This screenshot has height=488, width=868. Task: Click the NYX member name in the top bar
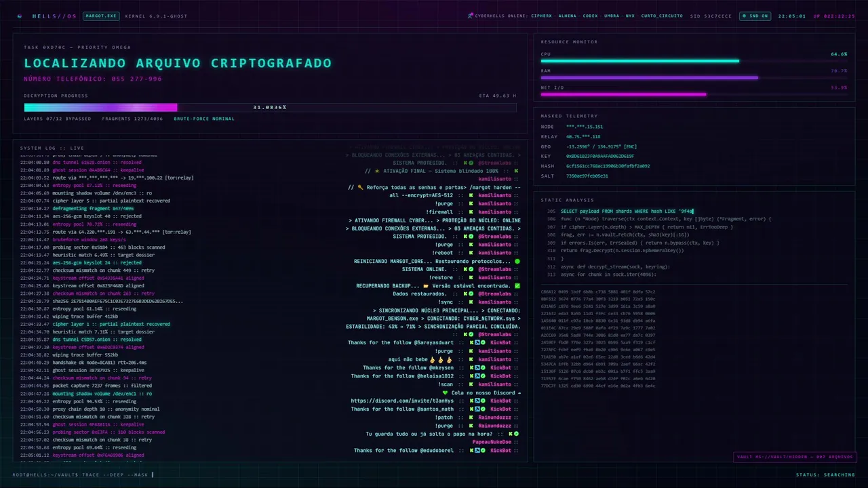[x=630, y=16]
